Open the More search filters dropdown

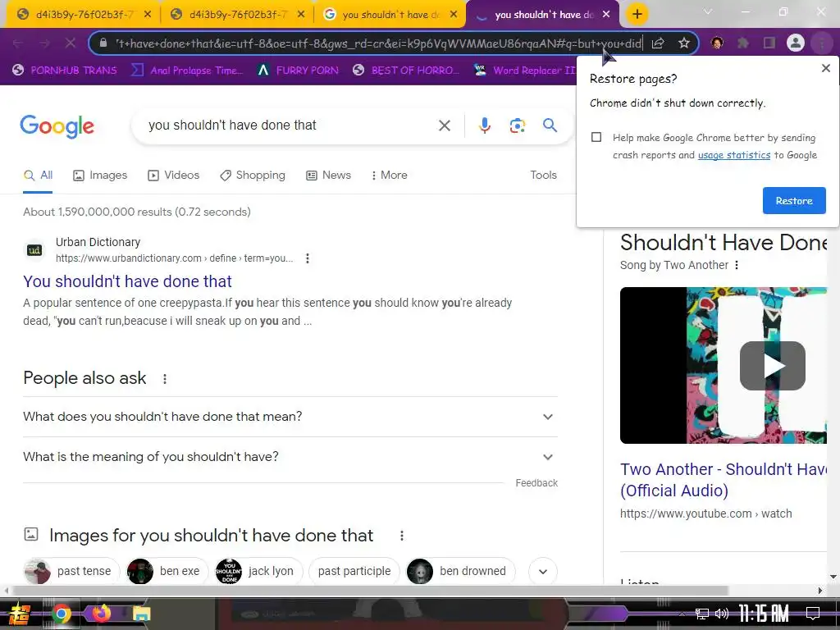(x=389, y=176)
